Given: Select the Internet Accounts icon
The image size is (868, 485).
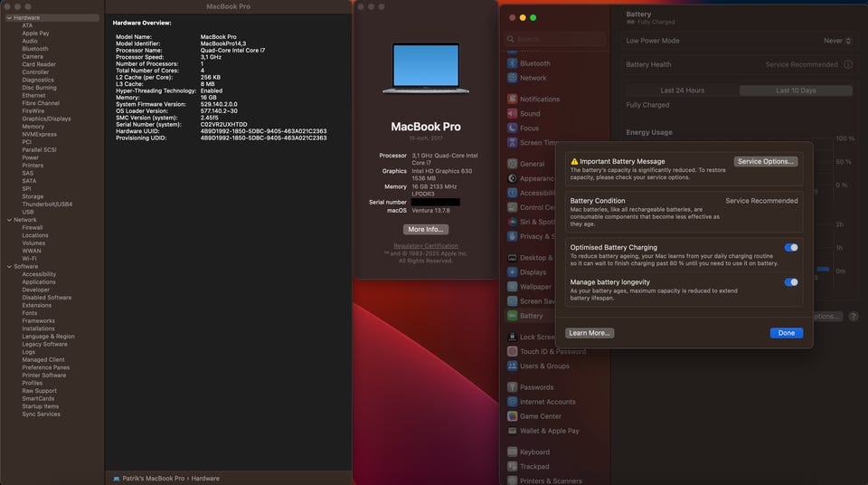Looking at the screenshot, I should click(x=512, y=402).
